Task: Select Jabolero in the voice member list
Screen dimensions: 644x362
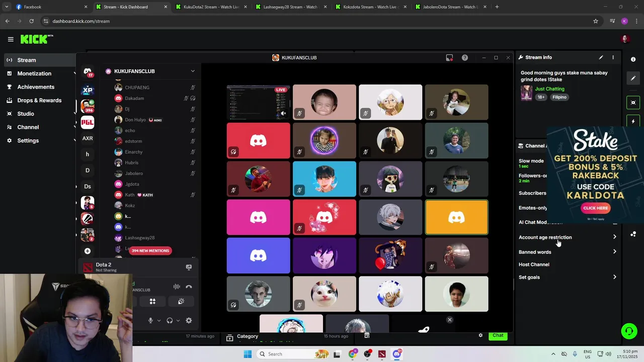Action: 154,173
